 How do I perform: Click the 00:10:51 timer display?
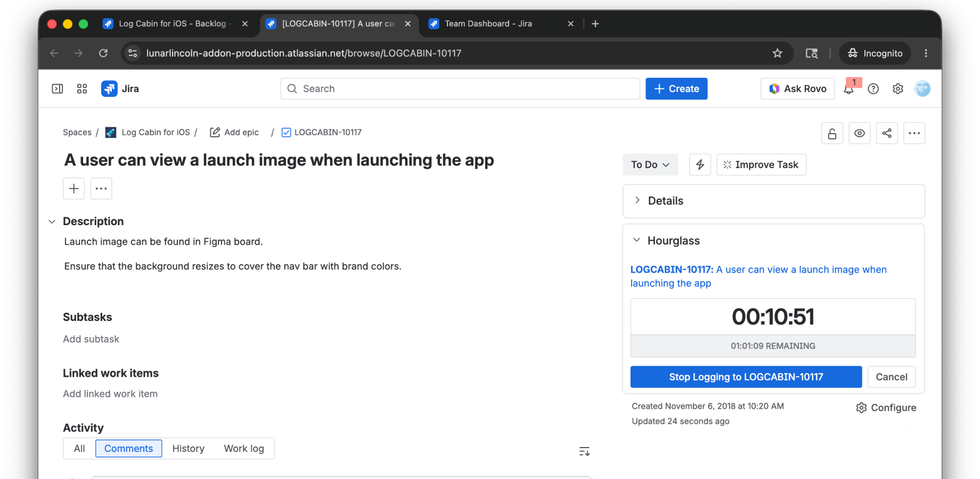coord(773,317)
